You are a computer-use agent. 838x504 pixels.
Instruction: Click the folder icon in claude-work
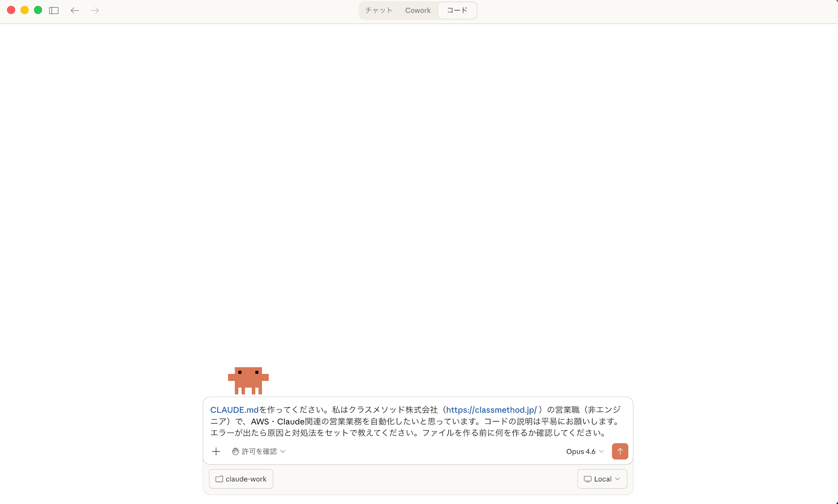point(219,479)
